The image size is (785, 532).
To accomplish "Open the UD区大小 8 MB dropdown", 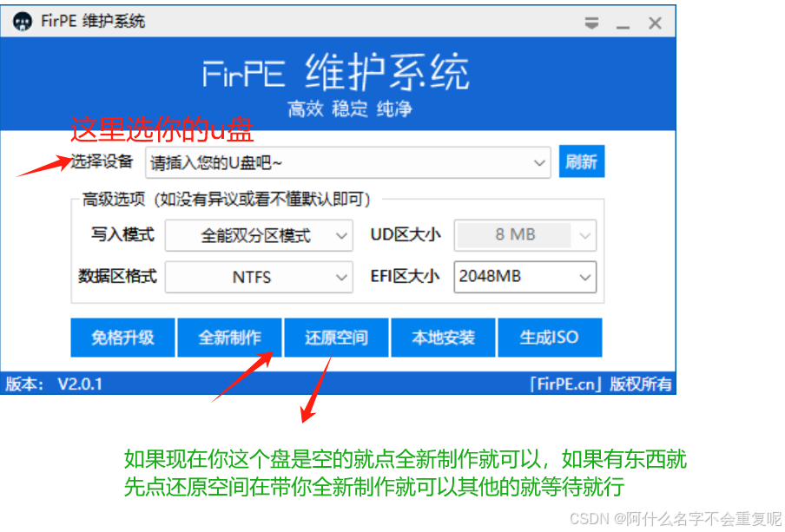I will pyautogui.click(x=525, y=234).
